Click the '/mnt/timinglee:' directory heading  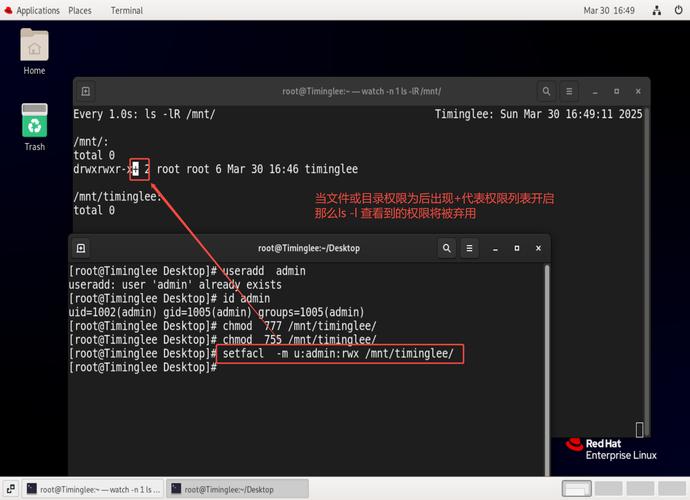click(117, 196)
